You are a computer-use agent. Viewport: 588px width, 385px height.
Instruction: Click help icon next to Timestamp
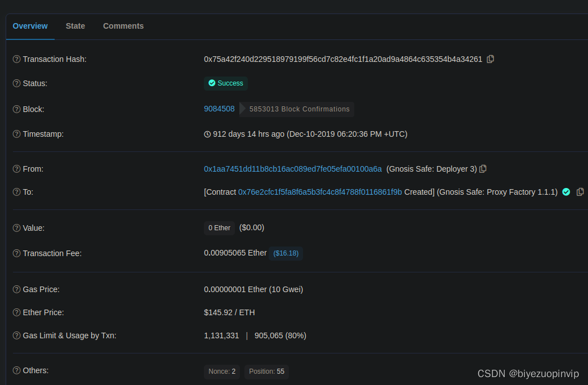tap(17, 134)
